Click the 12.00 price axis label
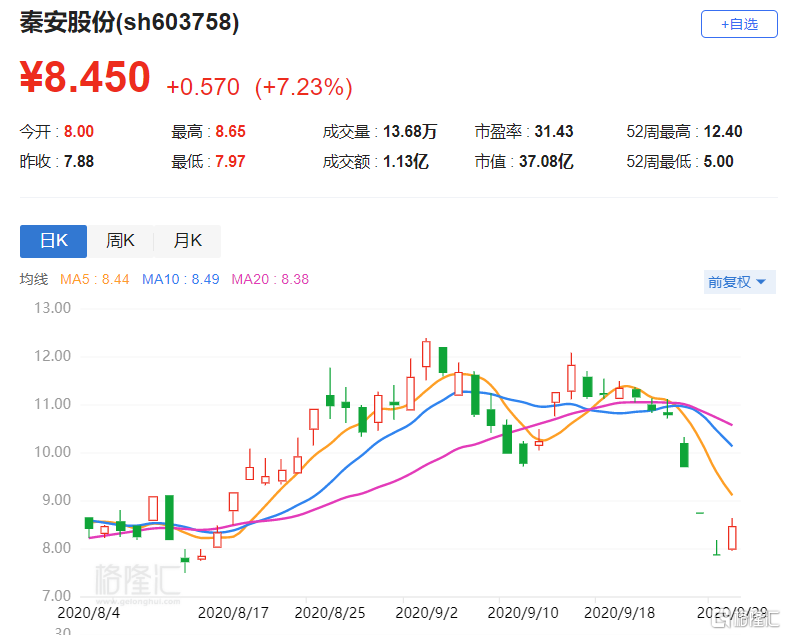 coord(53,356)
